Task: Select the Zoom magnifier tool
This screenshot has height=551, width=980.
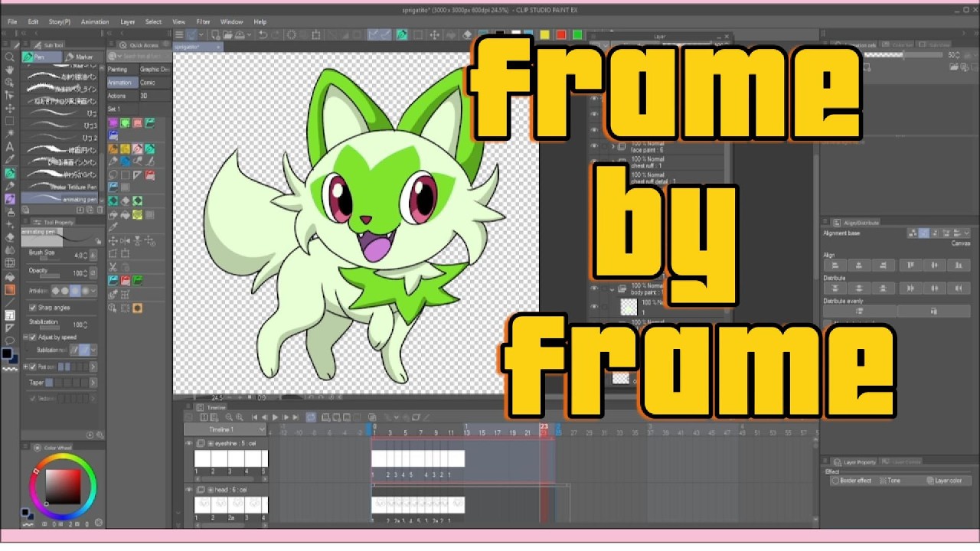Action: click(9, 57)
